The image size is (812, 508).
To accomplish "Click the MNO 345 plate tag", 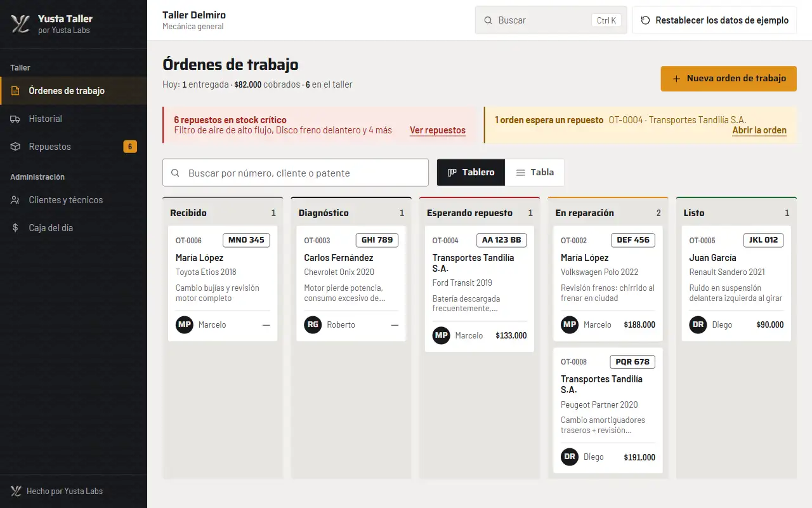I will pyautogui.click(x=246, y=240).
